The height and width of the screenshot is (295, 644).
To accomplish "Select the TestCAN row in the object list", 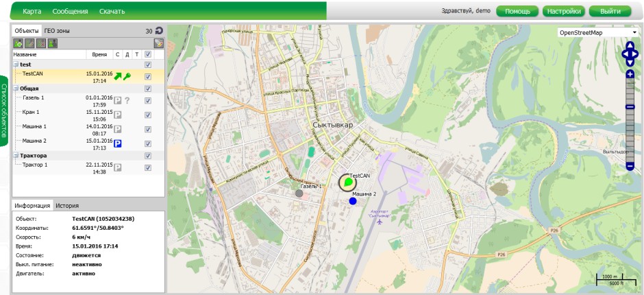I will pyautogui.click(x=88, y=77).
